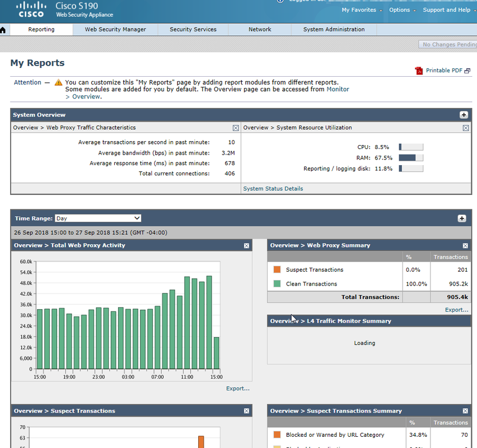Close the Web Proxy Traffic Characteristics module
This screenshot has height=448, width=477.
point(236,128)
